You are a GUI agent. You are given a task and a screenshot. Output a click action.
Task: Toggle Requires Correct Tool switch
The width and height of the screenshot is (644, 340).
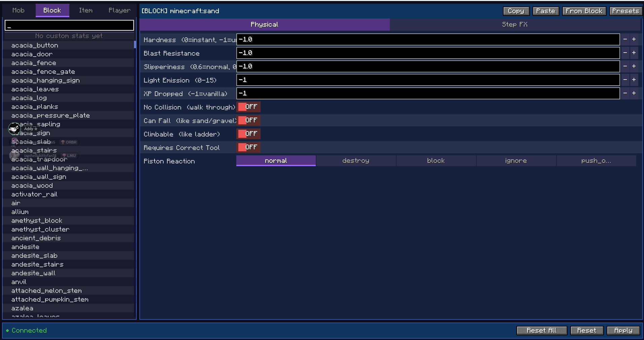click(x=248, y=147)
